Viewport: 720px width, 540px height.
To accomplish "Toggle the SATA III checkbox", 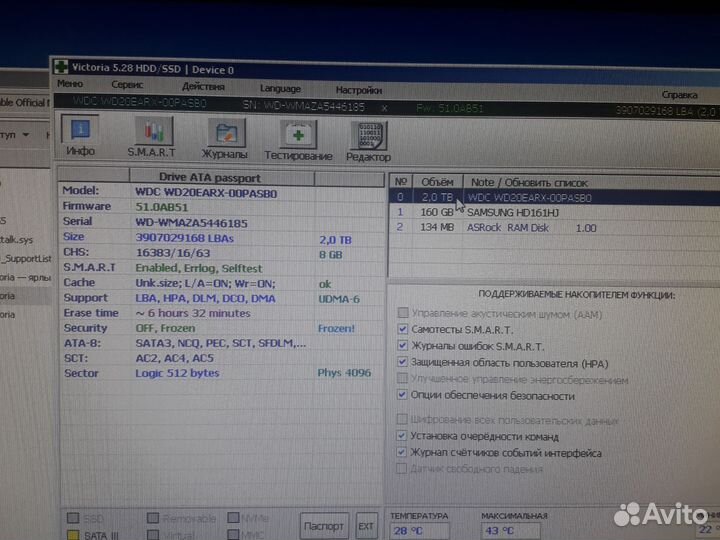I will tap(73, 535).
